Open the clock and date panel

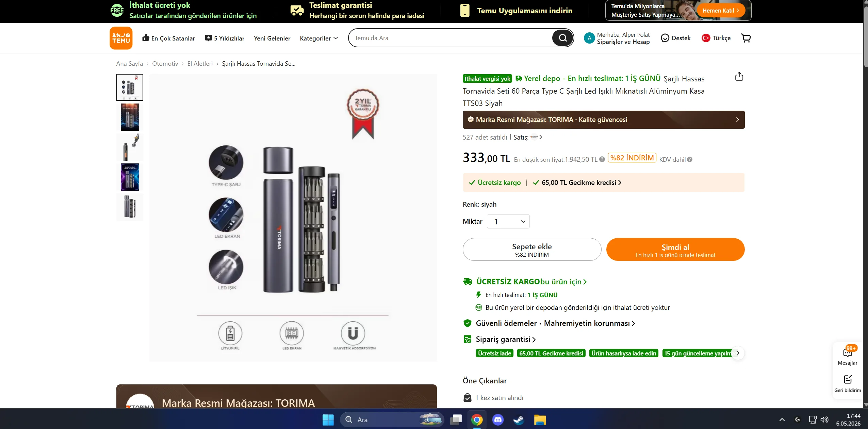click(848, 420)
